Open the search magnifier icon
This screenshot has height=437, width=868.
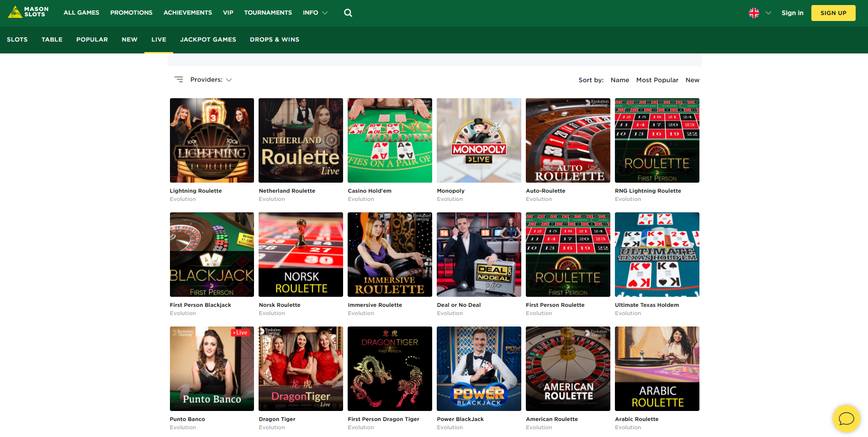point(348,13)
